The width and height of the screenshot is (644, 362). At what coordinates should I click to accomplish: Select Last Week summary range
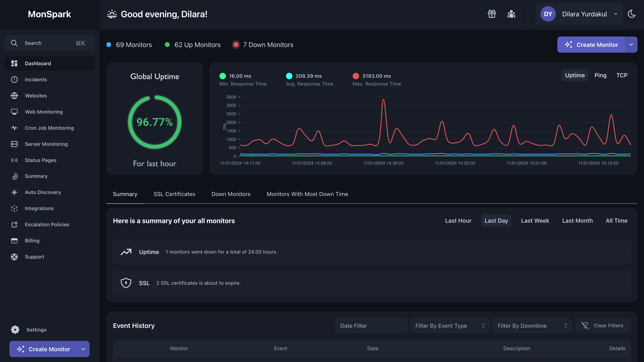(535, 221)
